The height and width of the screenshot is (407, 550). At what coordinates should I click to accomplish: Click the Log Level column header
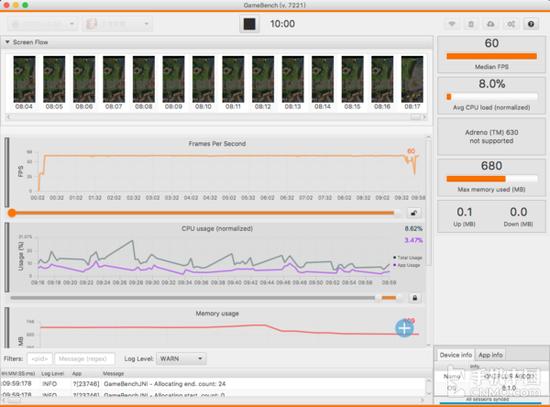point(53,373)
